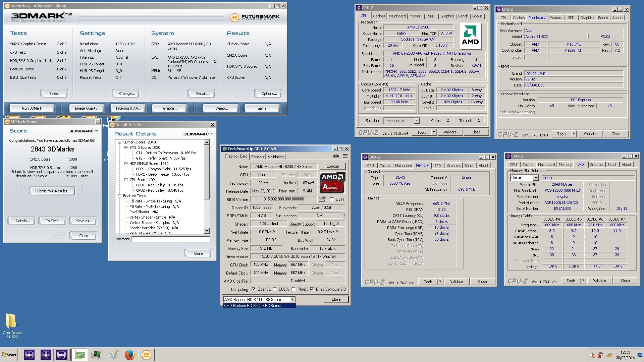The width and height of the screenshot is (644, 362).
Task: Click the Save as button in 3DMark Score
Action: (x=84, y=221)
